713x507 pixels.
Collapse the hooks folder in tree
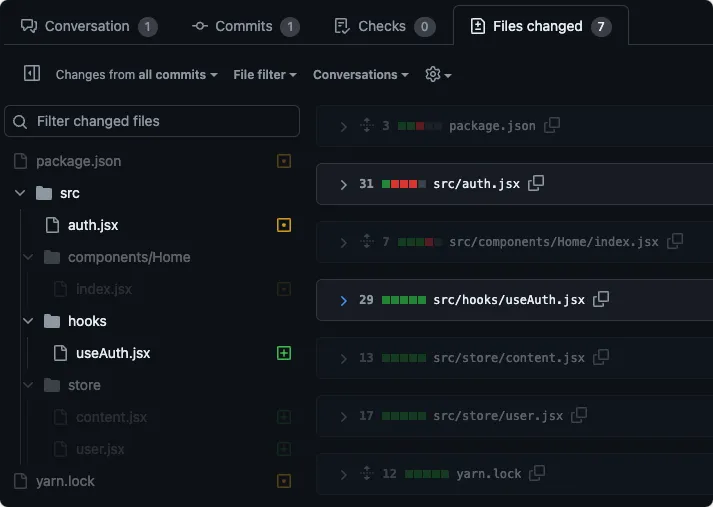point(28,321)
